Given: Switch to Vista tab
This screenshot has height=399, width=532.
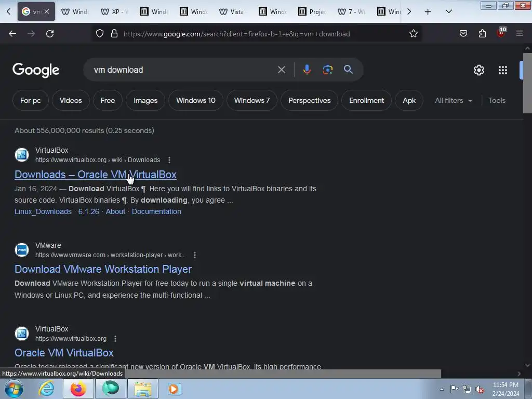Looking at the screenshot, I should click(233, 11).
